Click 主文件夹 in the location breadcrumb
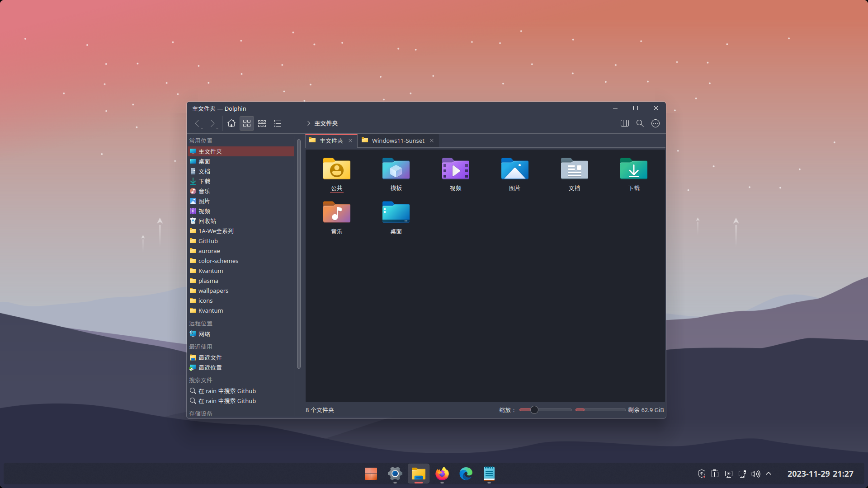Viewport: 868px width, 488px height. pos(326,123)
